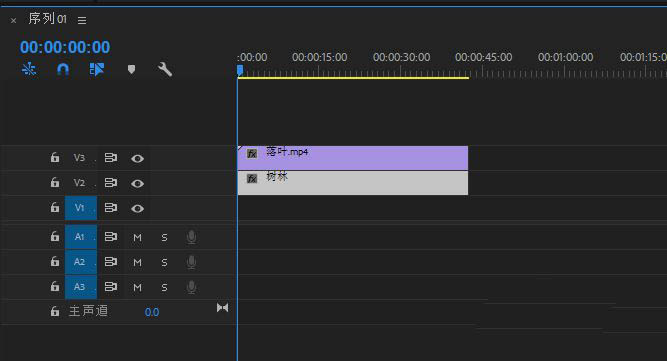Mute audio track A2
This screenshot has height=361, width=667.
pyautogui.click(x=137, y=262)
